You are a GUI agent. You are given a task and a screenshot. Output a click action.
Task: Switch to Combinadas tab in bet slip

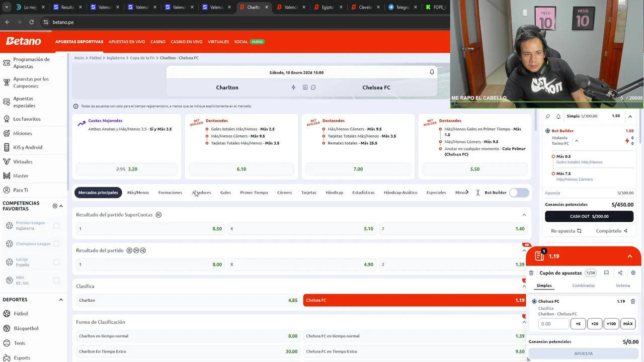click(x=583, y=286)
